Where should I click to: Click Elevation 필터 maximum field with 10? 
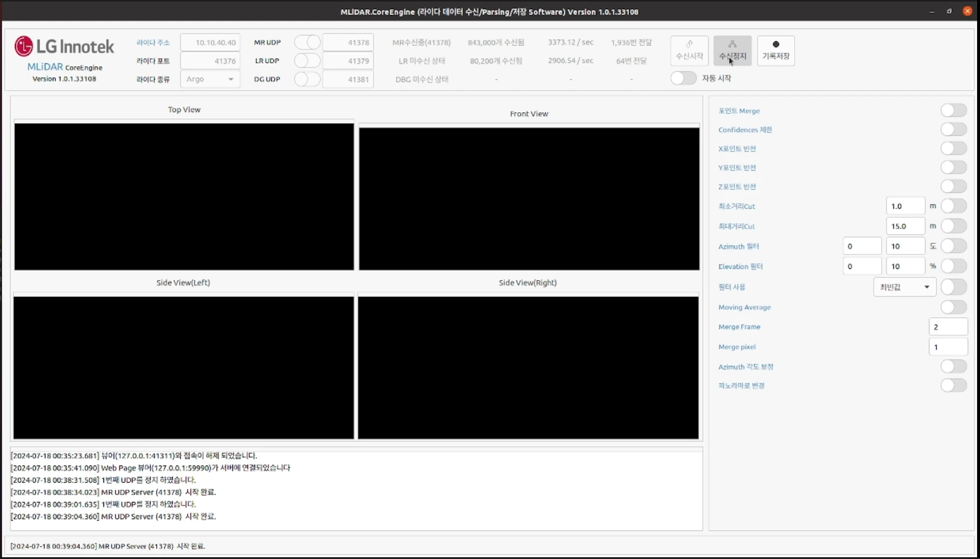click(x=905, y=266)
